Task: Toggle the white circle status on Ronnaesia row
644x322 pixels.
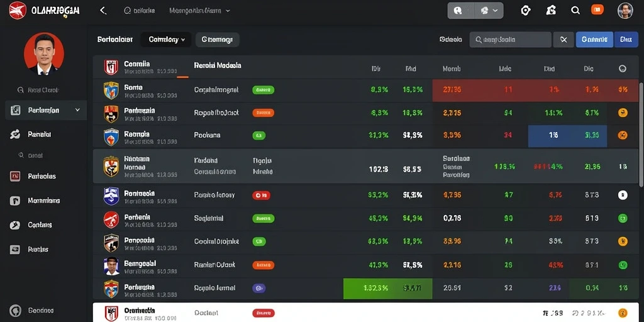Action: click(623, 195)
